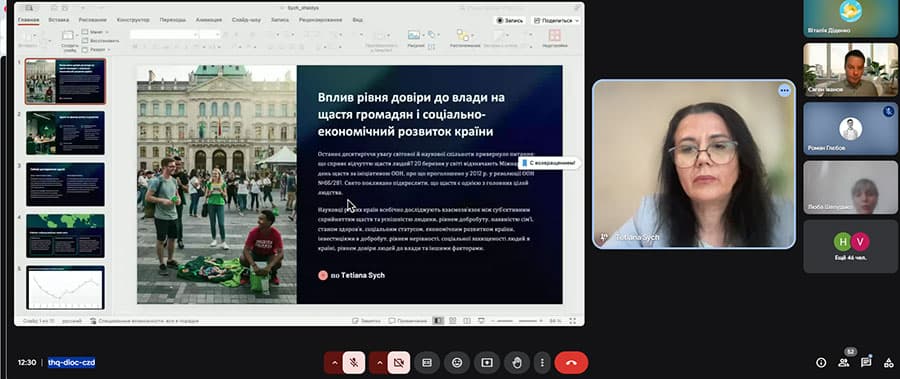Open the Вид ribbon tab
900x379 pixels.
(x=357, y=20)
